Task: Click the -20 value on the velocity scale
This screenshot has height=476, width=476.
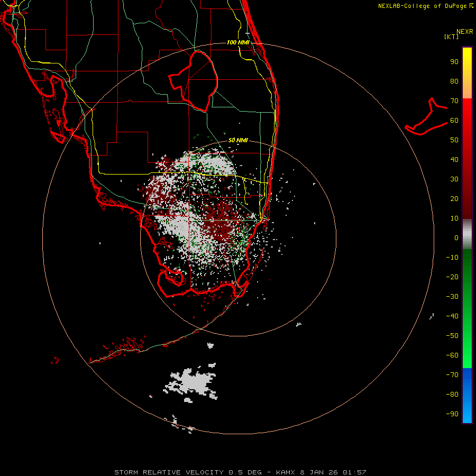Action: tap(452, 277)
